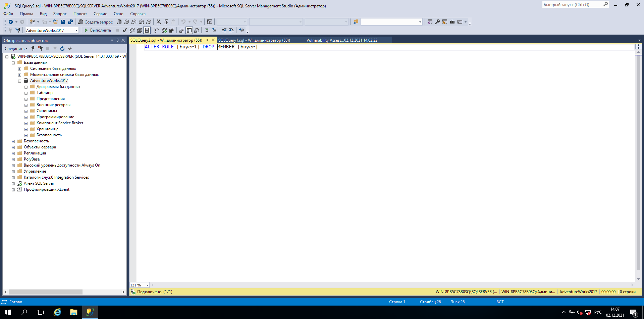644x319 pixels.
Task: Click the Specify Template Parameters icon
Action: pos(241,30)
